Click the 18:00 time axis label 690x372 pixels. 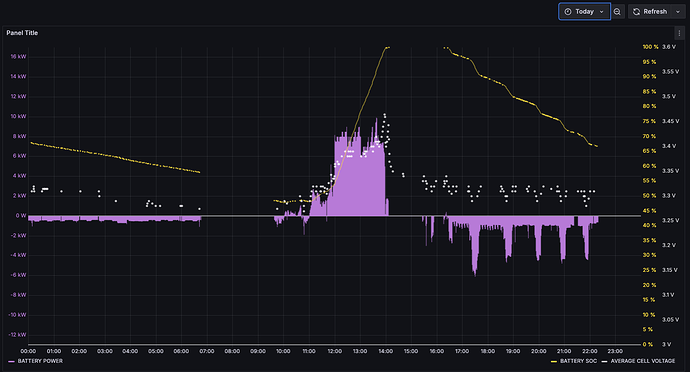[x=488, y=351]
